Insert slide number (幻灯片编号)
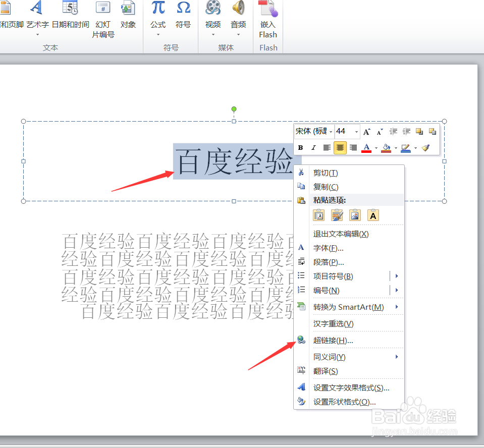Image resolution: width=484 pixels, height=448 pixels. (x=103, y=19)
